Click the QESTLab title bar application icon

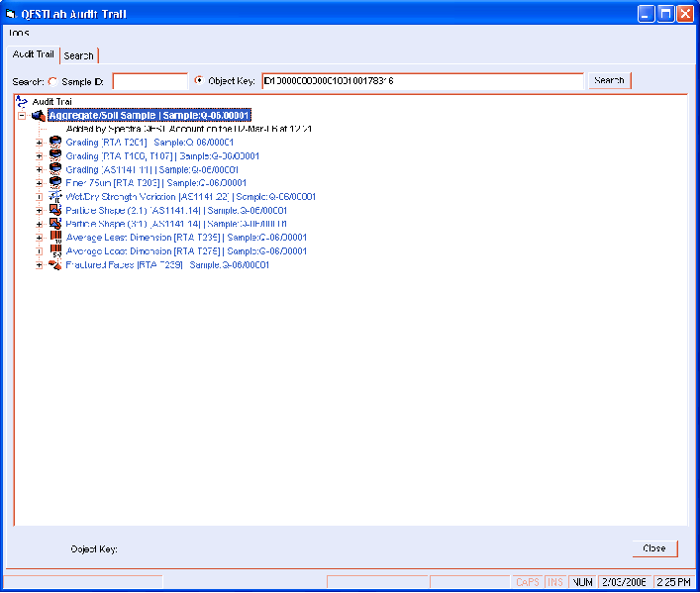(x=11, y=14)
